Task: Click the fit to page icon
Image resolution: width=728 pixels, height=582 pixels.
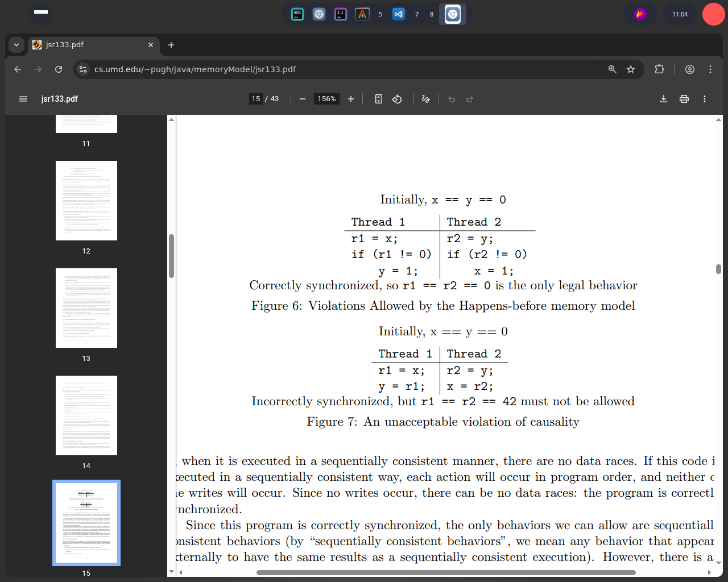Action: (x=379, y=99)
